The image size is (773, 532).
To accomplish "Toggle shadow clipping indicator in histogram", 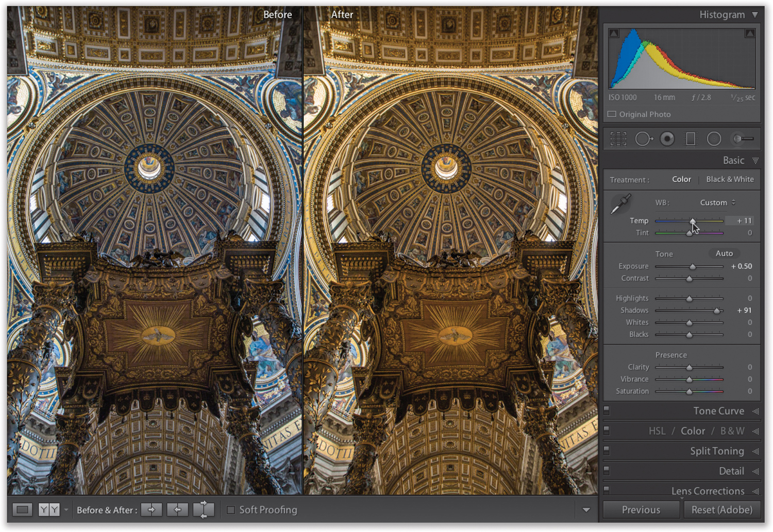I will (x=614, y=33).
